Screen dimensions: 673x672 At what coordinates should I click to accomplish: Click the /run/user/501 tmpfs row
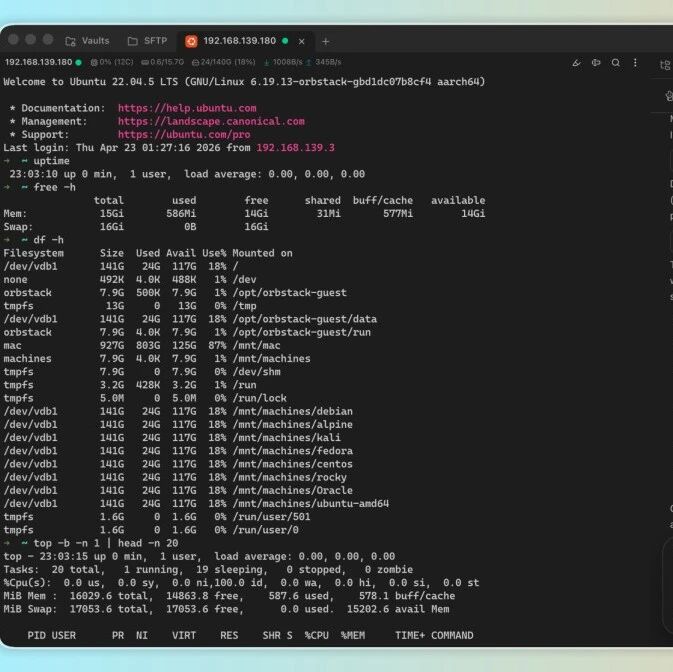click(157, 517)
